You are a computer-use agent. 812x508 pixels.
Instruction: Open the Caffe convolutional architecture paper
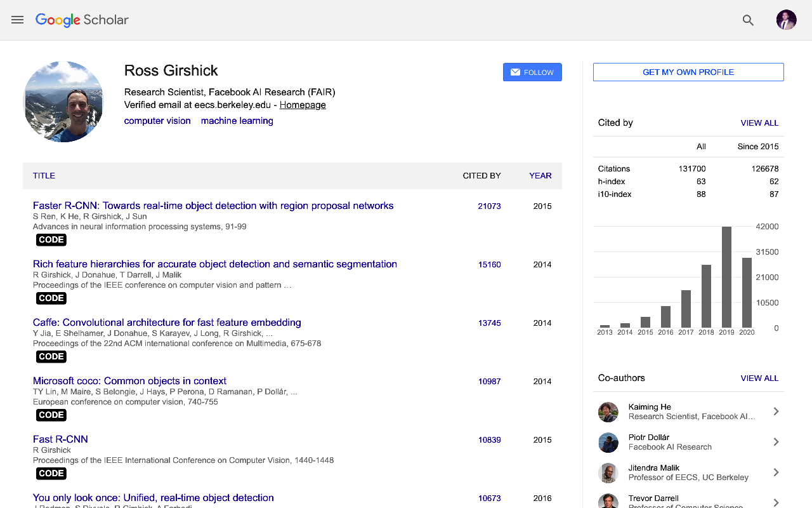[167, 323]
